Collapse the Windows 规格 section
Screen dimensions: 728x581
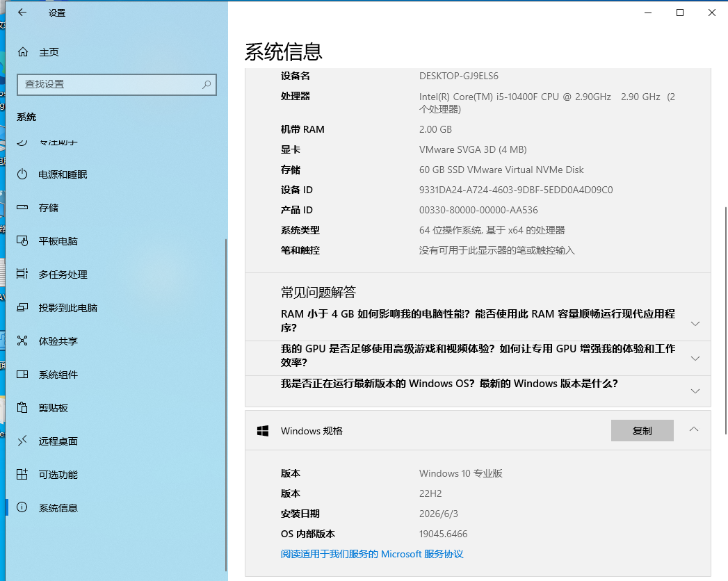[694, 429]
